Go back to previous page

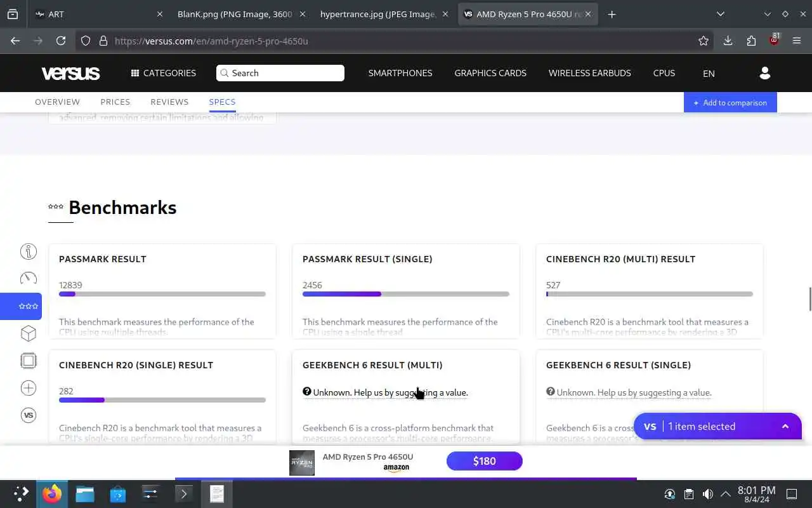click(x=15, y=41)
